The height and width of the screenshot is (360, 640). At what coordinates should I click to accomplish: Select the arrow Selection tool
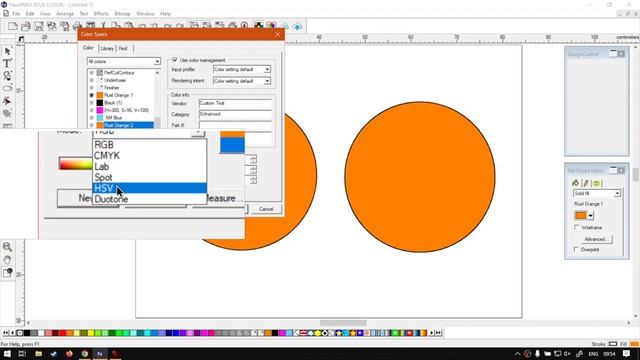tap(7, 51)
